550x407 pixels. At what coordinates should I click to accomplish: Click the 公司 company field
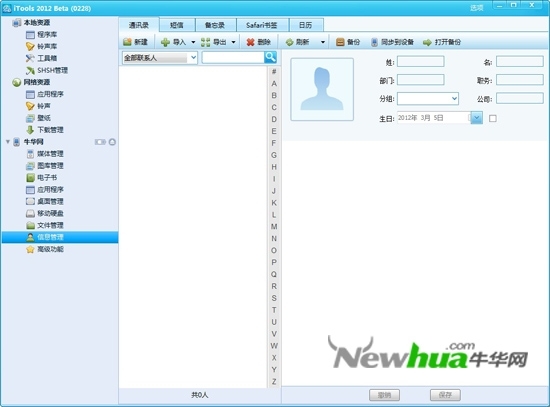tap(520, 99)
